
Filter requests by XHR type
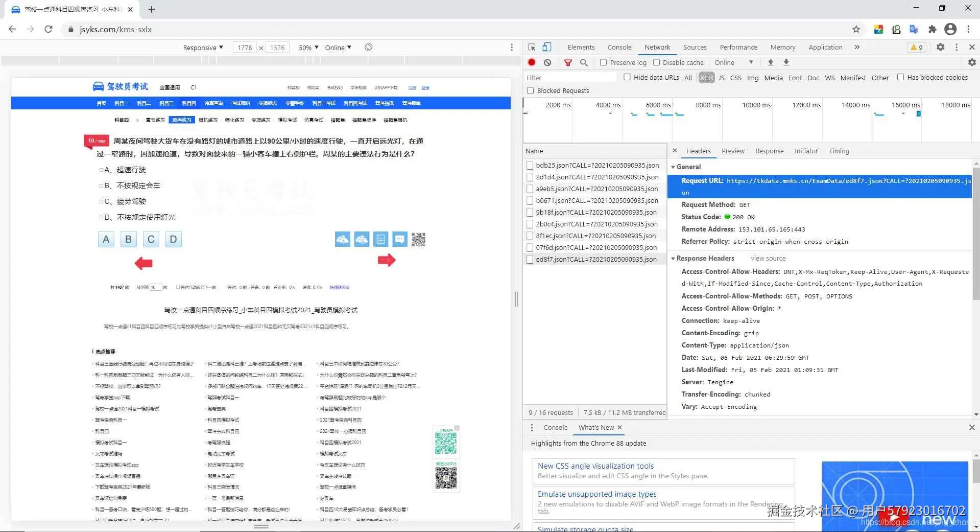[706, 78]
